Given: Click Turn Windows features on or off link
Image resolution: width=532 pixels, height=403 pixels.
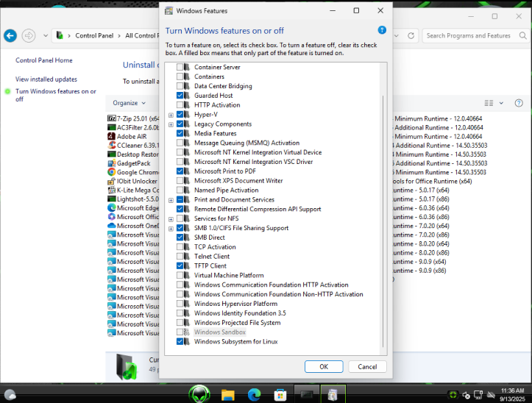Looking at the screenshot, I should coord(56,95).
